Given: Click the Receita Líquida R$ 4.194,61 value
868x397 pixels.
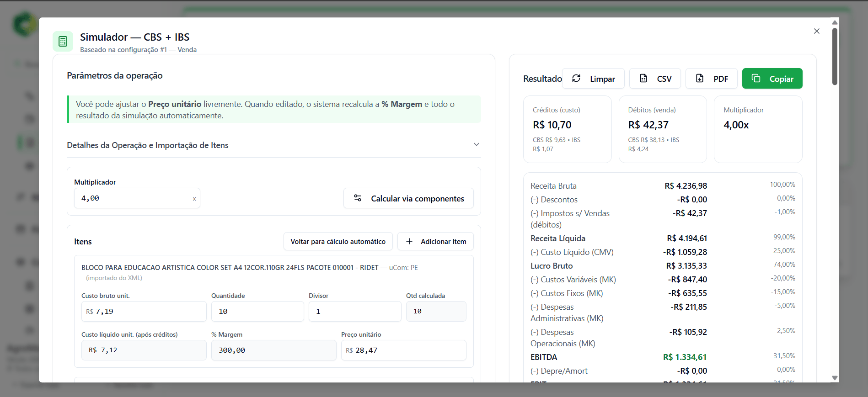Looking at the screenshot, I should point(687,238).
